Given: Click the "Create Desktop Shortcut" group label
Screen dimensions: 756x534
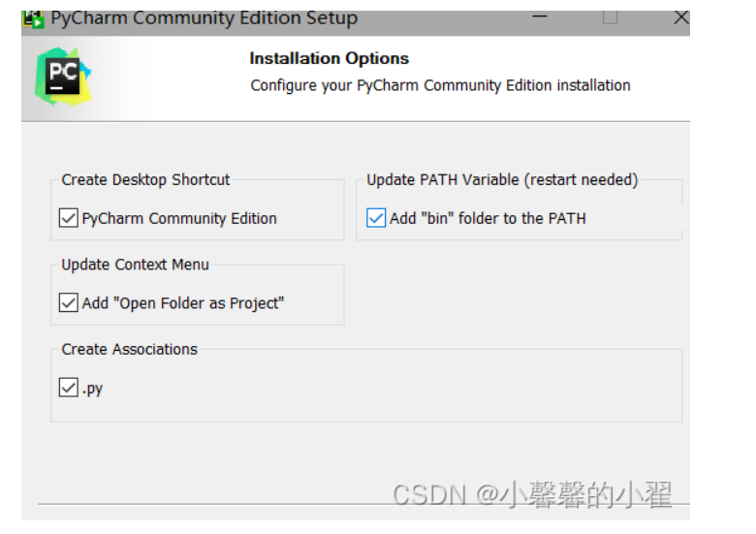Looking at the screenshot, I should click(x=145, y=179).
